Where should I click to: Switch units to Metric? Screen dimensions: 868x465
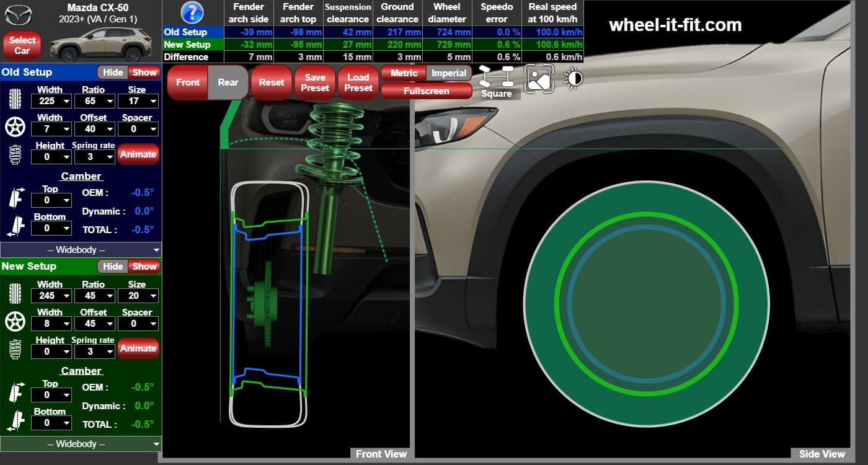point(404,73)
